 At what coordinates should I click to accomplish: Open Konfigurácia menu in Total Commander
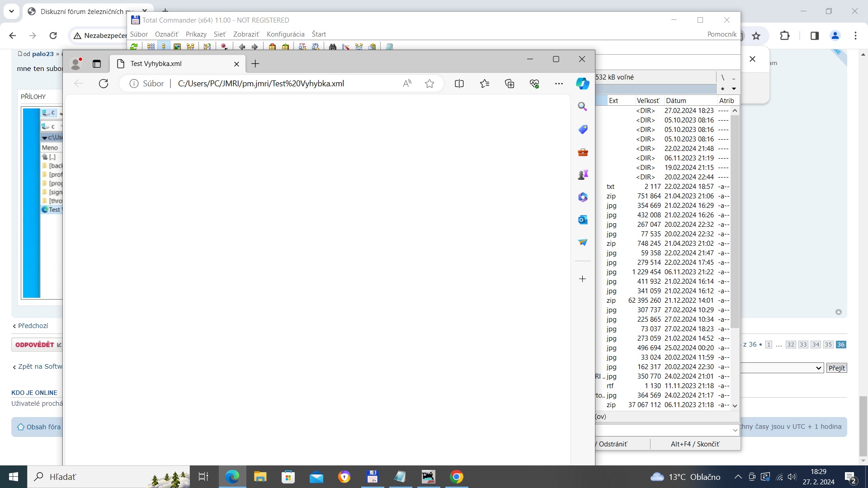click(x=286, y=34)
